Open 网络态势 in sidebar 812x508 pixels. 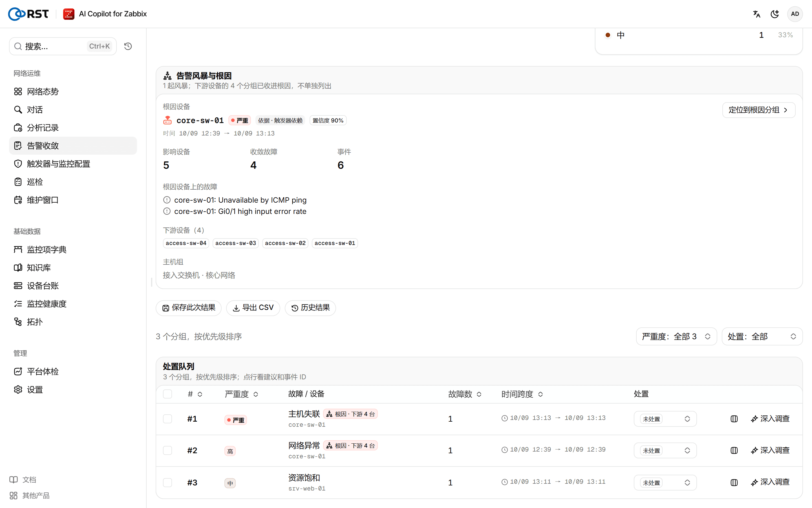tap(73, 91)
